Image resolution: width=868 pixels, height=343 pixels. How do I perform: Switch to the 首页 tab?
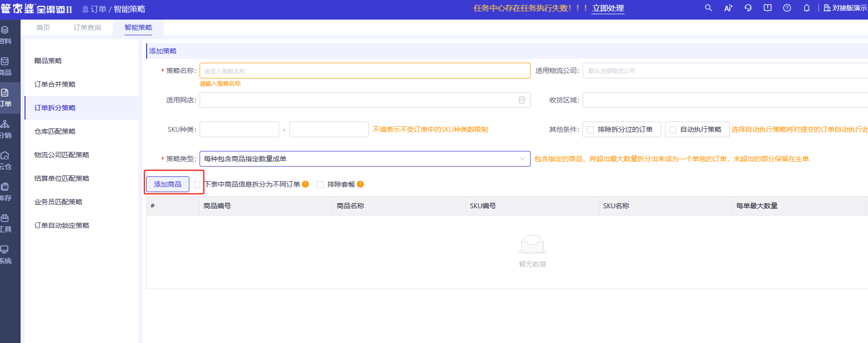point(43,27)
